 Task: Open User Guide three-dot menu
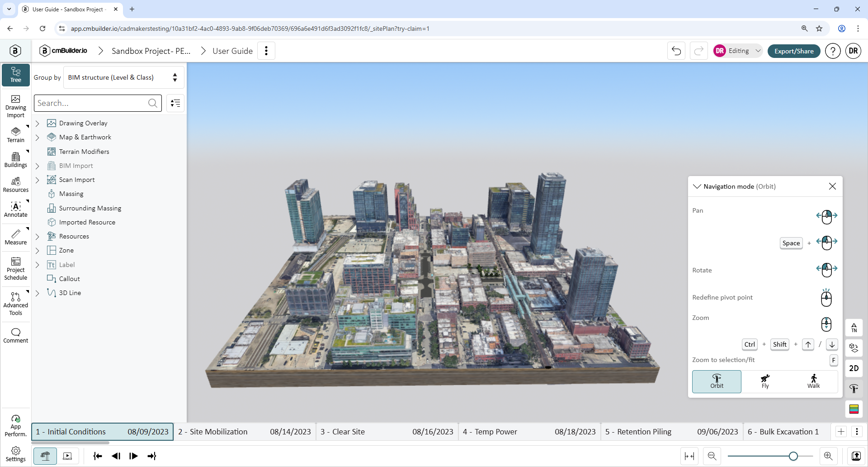(266, 51)
